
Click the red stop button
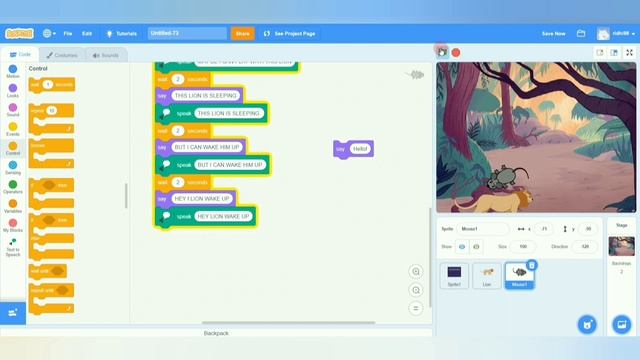[x=456, y=53]
